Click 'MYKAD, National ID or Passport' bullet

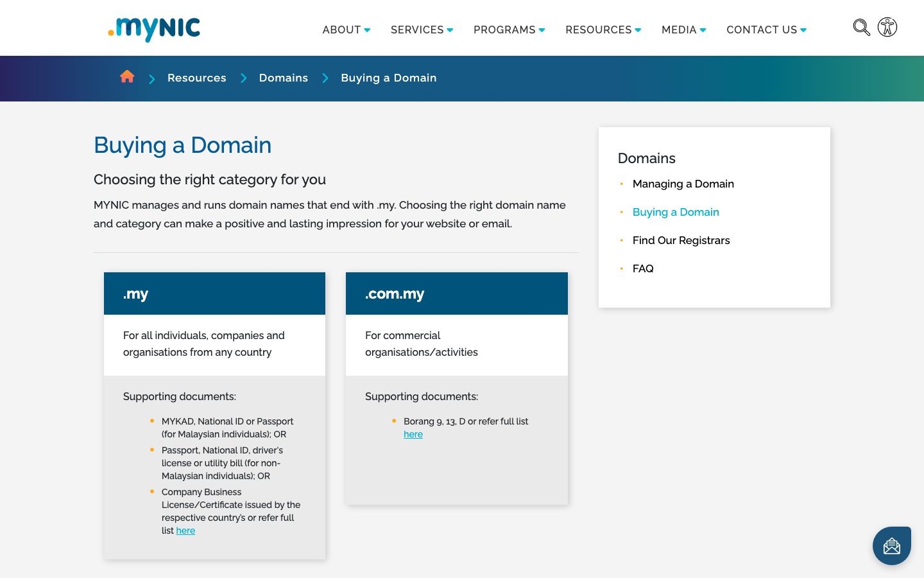click(227, 428)
